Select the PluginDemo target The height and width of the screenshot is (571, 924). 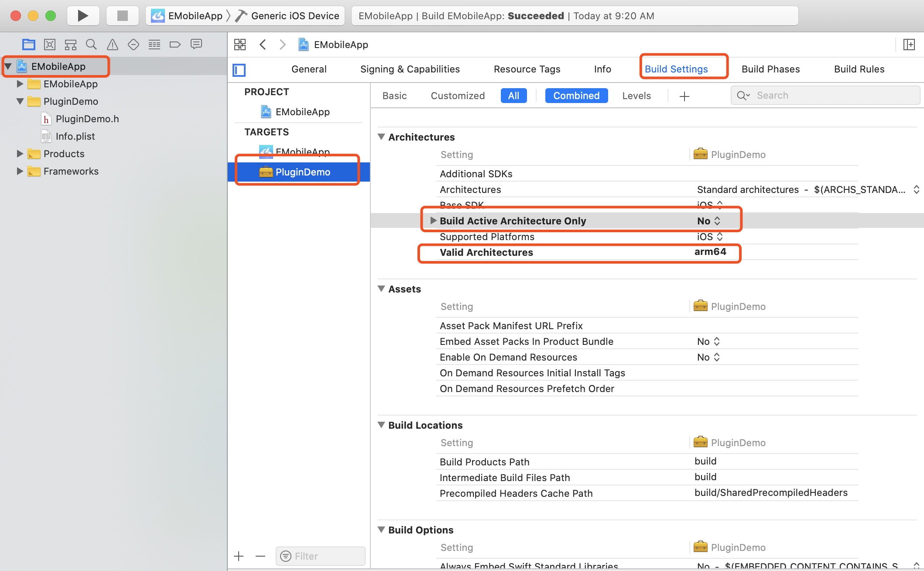299,172
